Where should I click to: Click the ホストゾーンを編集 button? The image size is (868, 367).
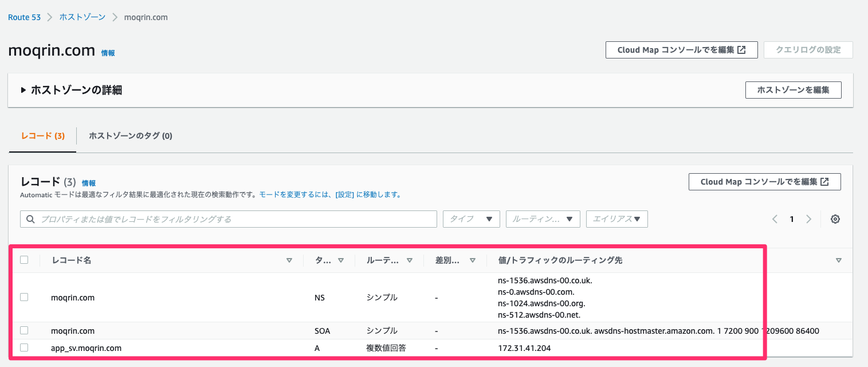coord(793,89)
